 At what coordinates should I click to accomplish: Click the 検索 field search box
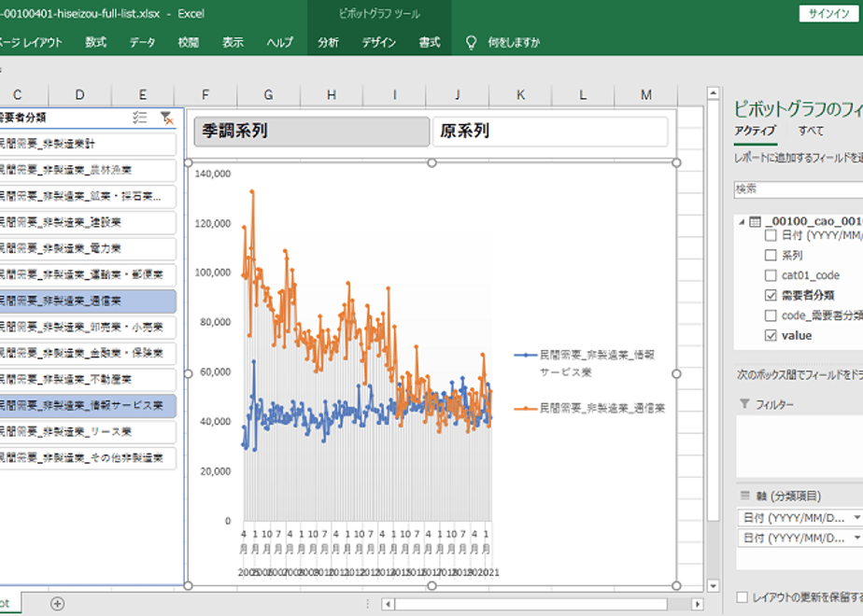[x=798, y=189]
